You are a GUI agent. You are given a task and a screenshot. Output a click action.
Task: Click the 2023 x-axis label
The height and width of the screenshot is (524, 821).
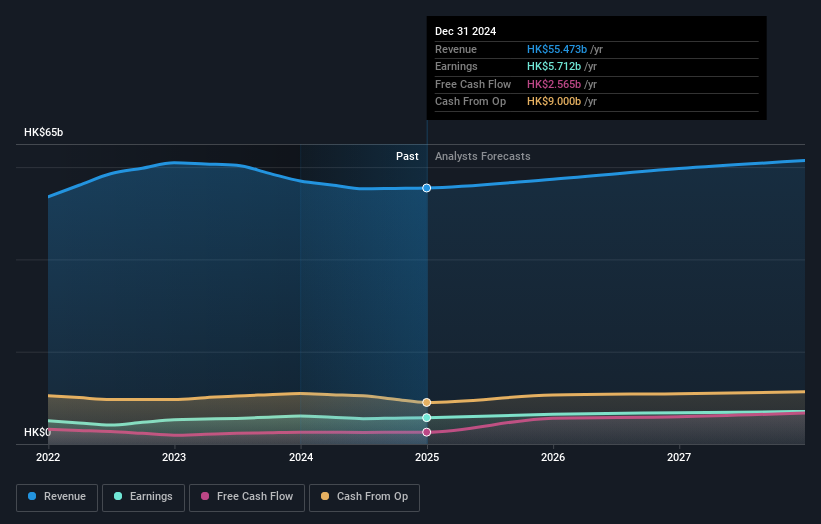click(174, 458)
